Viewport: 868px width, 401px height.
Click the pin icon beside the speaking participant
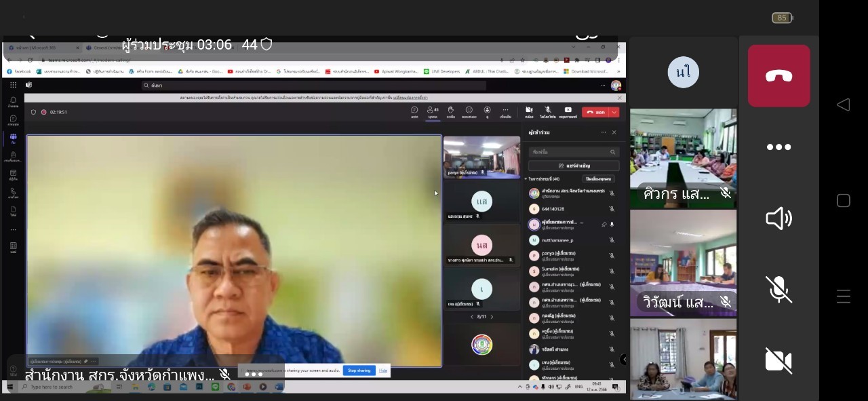pos(604,225)
